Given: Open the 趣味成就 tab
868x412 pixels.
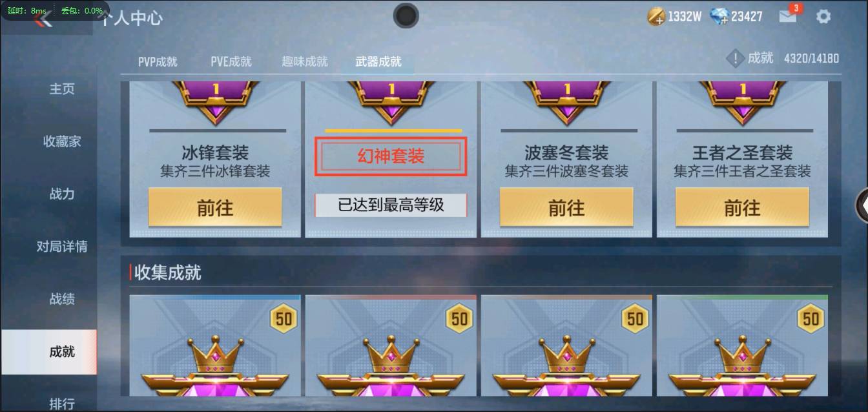Looking at the screenshot, I should tap(305, 62).
